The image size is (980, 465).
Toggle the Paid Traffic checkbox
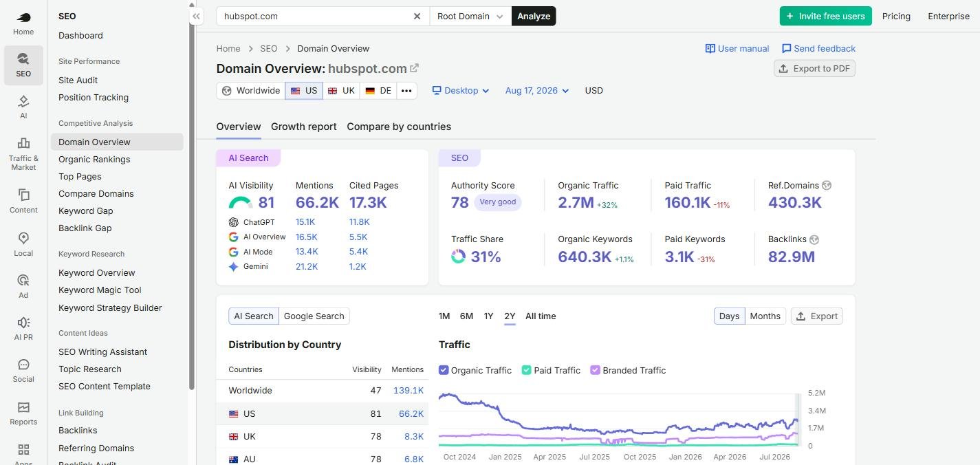[x=527, y=370]
